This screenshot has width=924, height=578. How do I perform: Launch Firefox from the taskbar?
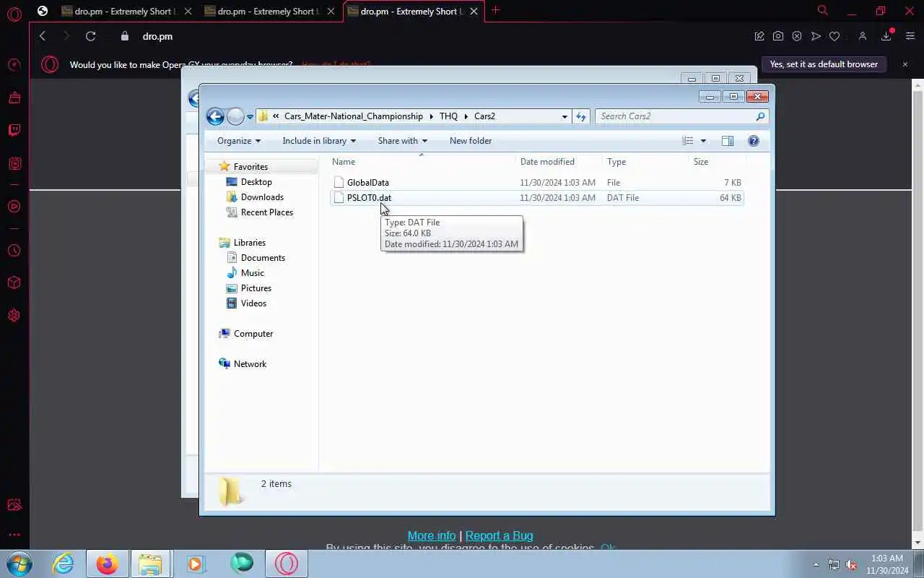tap(107, 564)
